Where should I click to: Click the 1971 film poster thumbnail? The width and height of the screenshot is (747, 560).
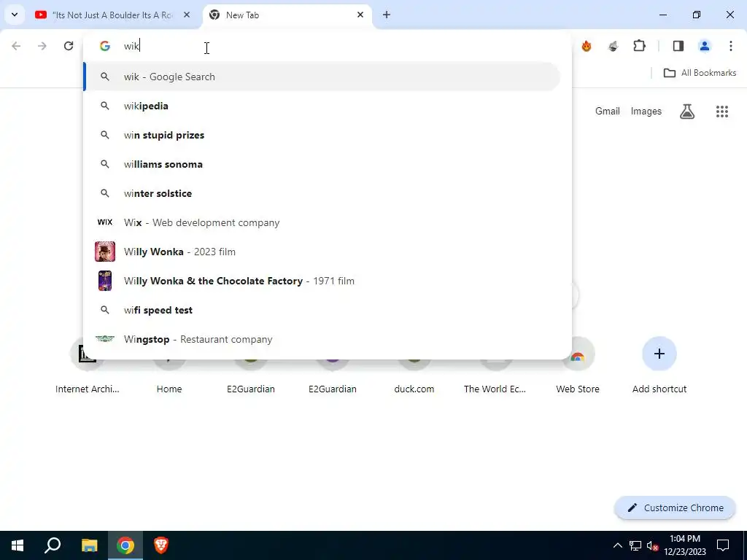pos(105,281)
